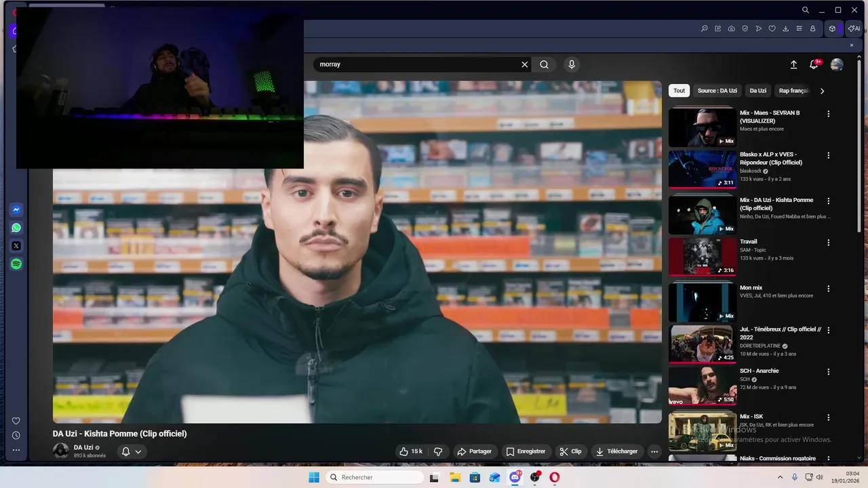Open options for JuL - Ténébreux
868x488 pixels.
828,330
